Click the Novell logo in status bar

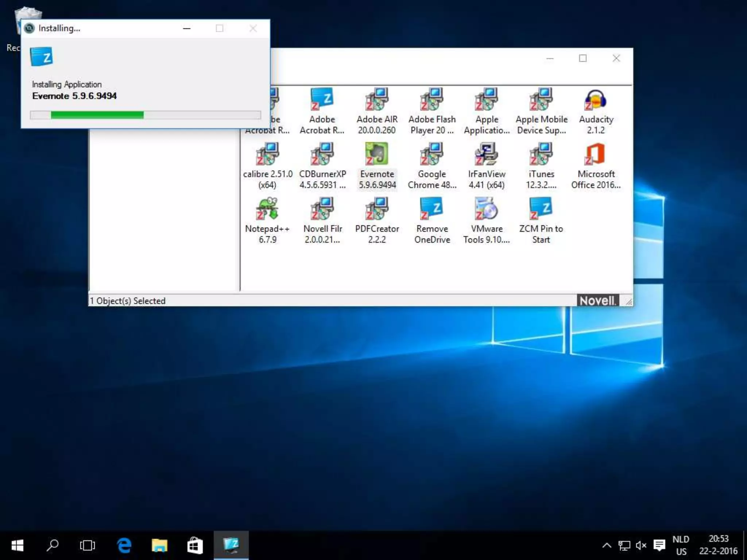(x=598, y=300)
